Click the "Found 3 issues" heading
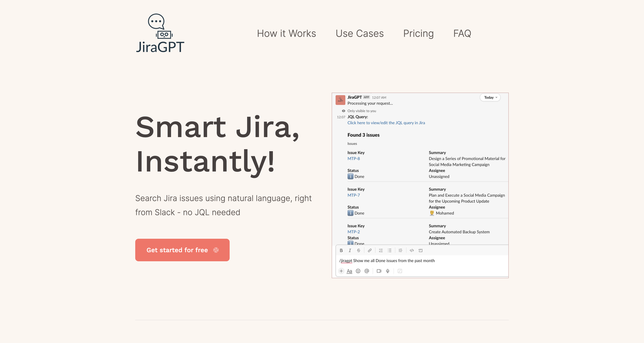 (363, 135)
